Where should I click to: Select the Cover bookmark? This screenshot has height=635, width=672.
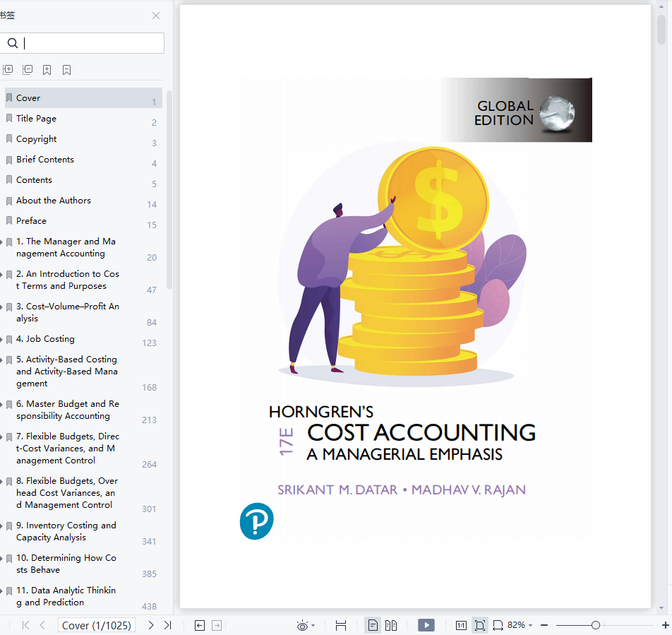[83, 97]
